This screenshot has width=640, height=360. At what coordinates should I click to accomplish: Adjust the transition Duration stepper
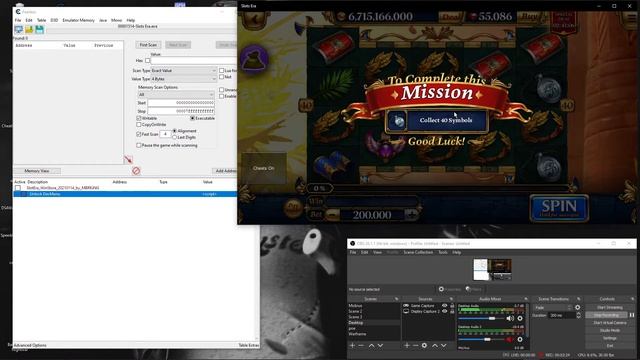tap(578, 315)
